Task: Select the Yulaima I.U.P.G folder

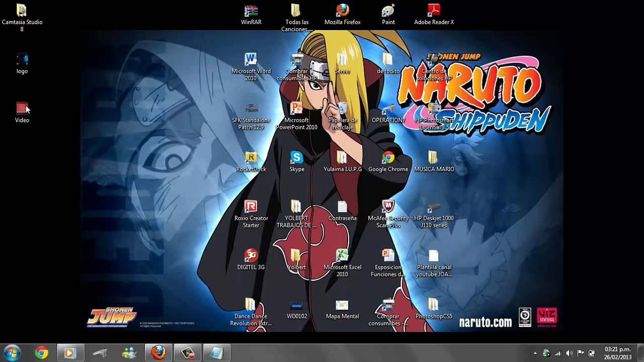Action: [343, 161]
